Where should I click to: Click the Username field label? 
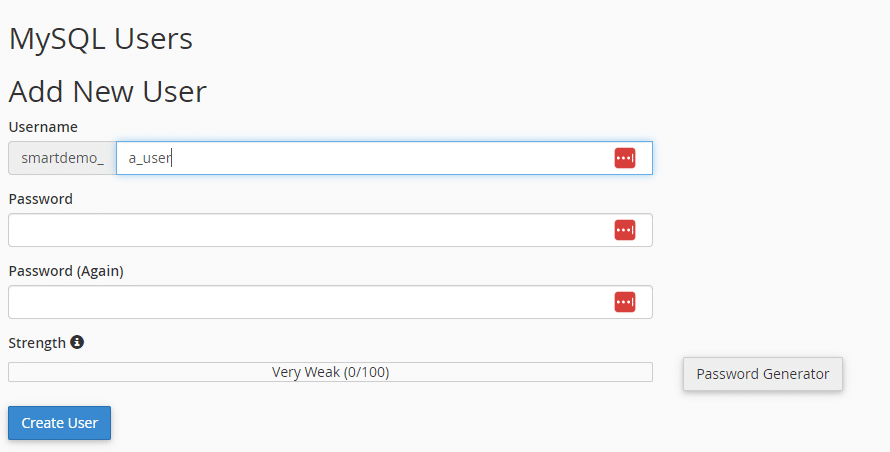43,127
